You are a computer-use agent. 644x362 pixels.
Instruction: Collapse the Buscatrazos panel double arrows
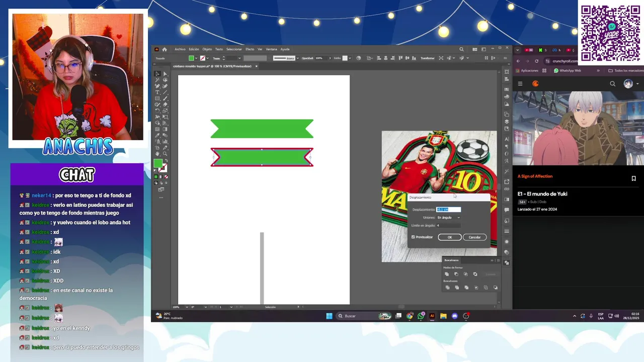[x=492, y=260]
